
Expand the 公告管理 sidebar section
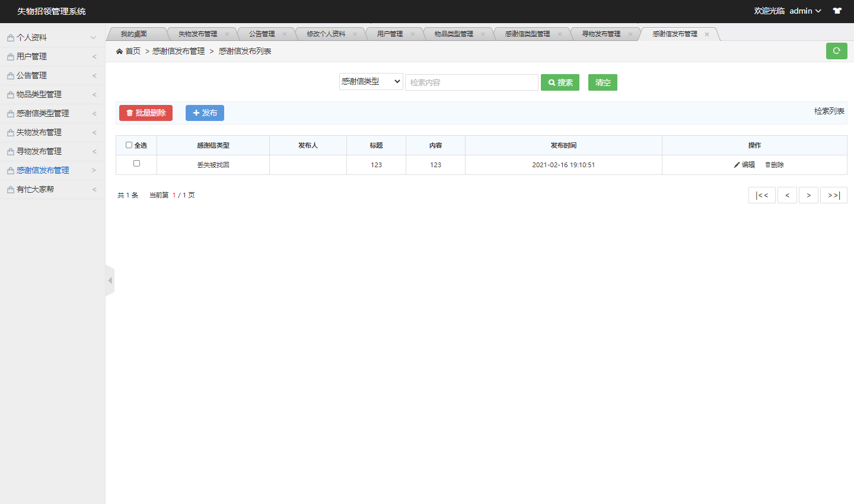52,75
